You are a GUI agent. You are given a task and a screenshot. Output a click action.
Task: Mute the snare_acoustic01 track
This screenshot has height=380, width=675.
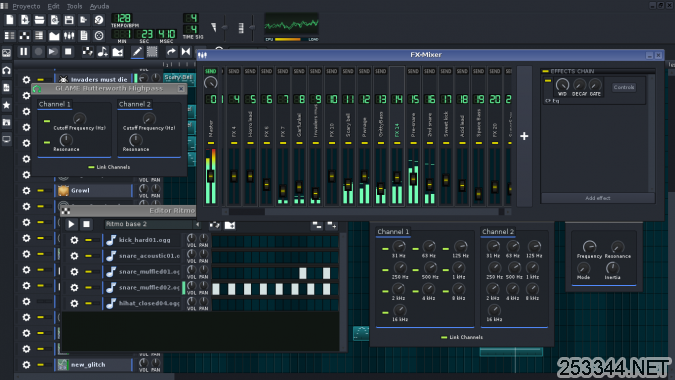88,256
